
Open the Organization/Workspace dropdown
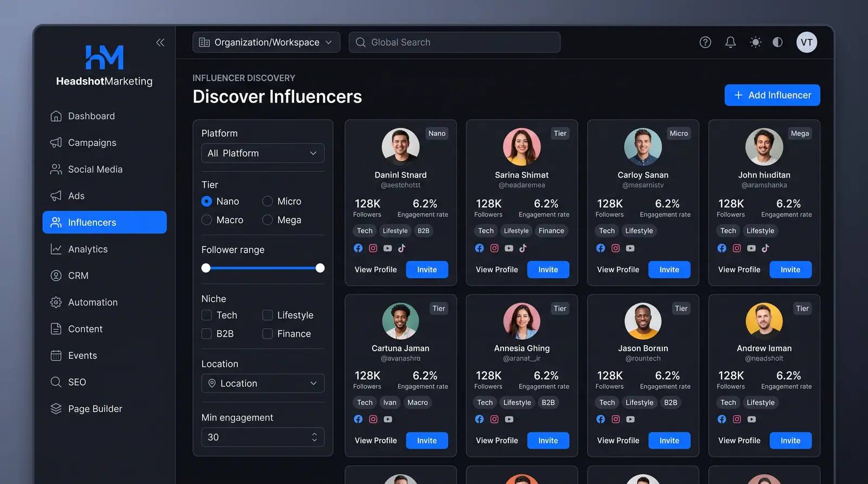pyautogui.click(x=266, y=42)
